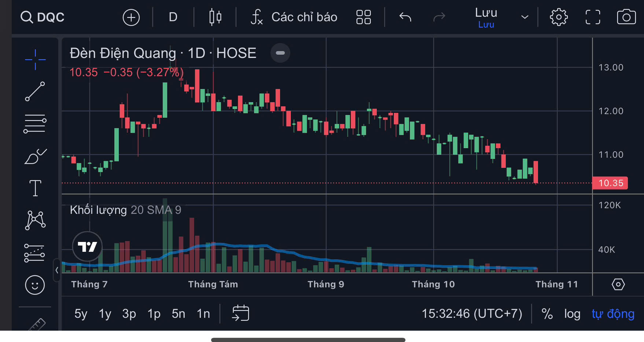Viewport: 644px width, 342px height.
Task: Open the Fibonacci retracement tool
Action: [35, 124]
